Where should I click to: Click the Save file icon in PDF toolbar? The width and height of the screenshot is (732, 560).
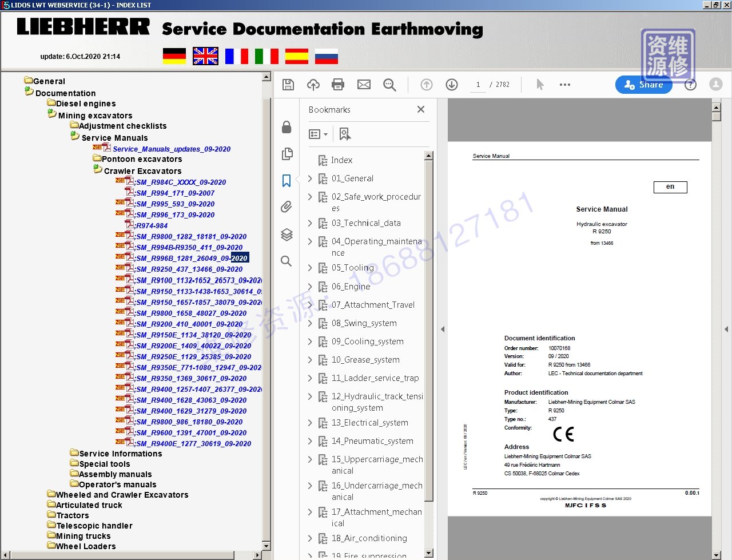click(288, 85)
